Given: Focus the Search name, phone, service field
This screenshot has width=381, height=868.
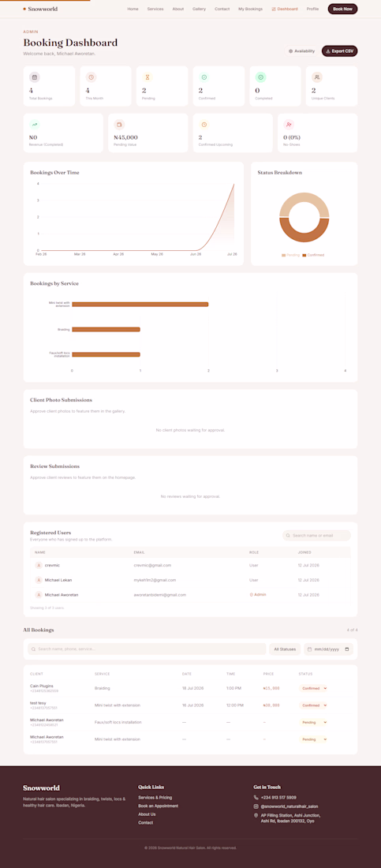Looking at the screenshot, I should coord(147,649).
